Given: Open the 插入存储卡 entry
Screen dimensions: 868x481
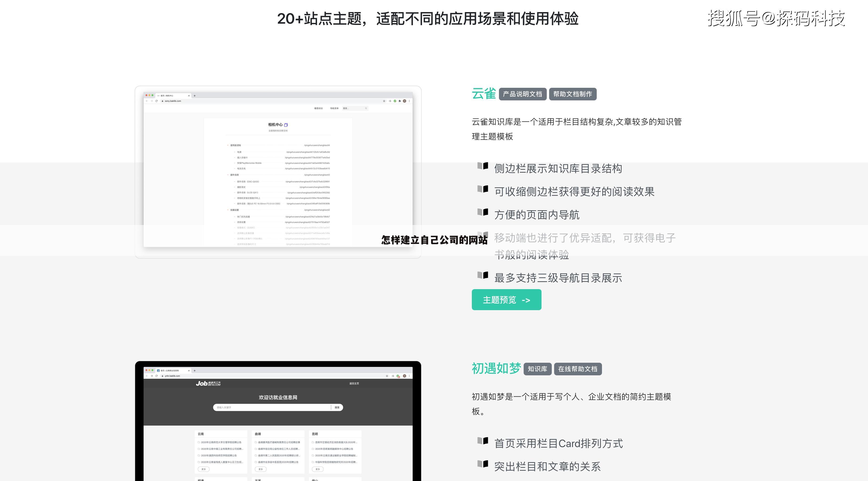Looking at the screenshot, I should tap(242, 158).
